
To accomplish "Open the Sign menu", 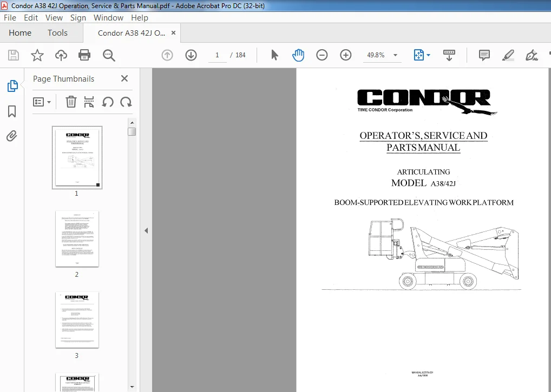I will 78,17.
